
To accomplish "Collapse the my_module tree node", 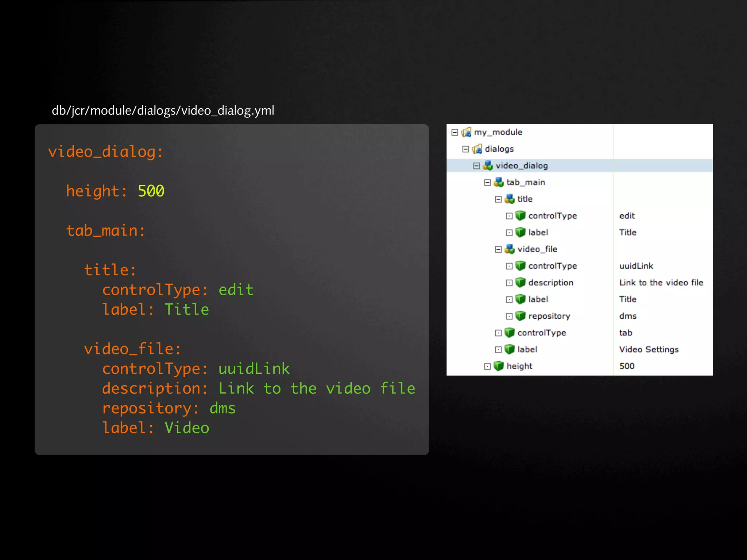I will (454, 132).
